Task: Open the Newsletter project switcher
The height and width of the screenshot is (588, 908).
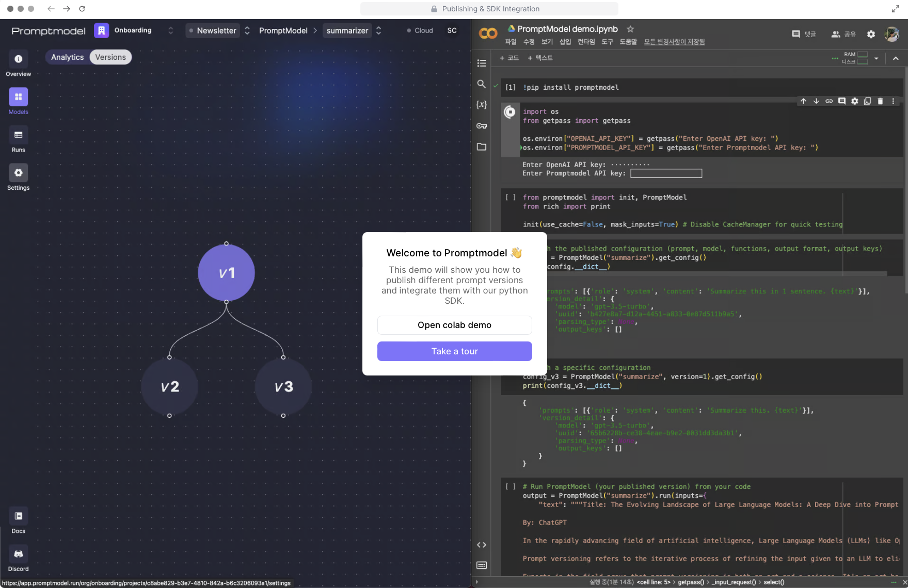Action: (x=247, y=30)
